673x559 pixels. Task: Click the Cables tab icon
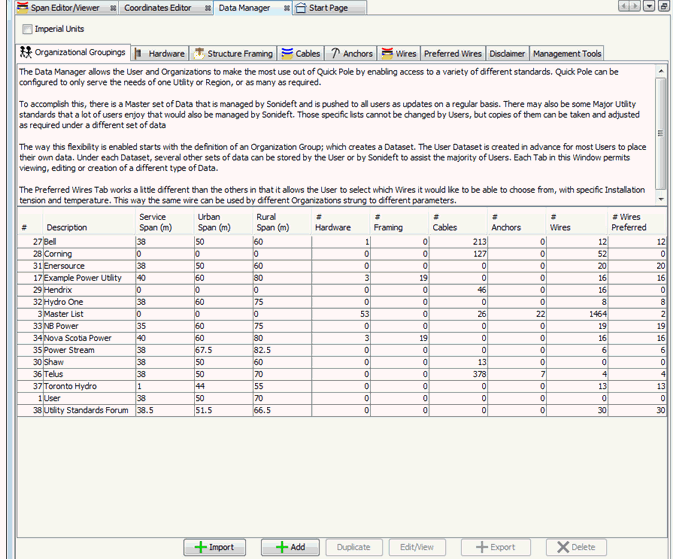pos(287,53)
